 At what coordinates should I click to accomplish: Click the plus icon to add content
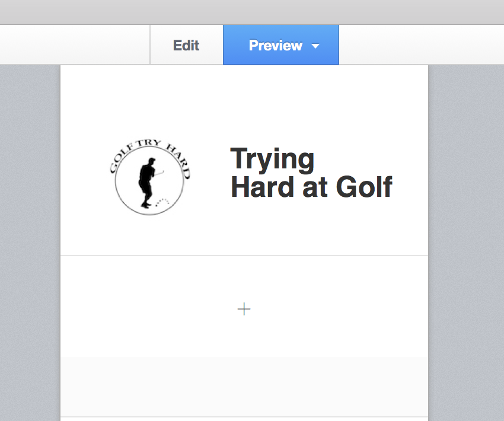coord(244,309)
